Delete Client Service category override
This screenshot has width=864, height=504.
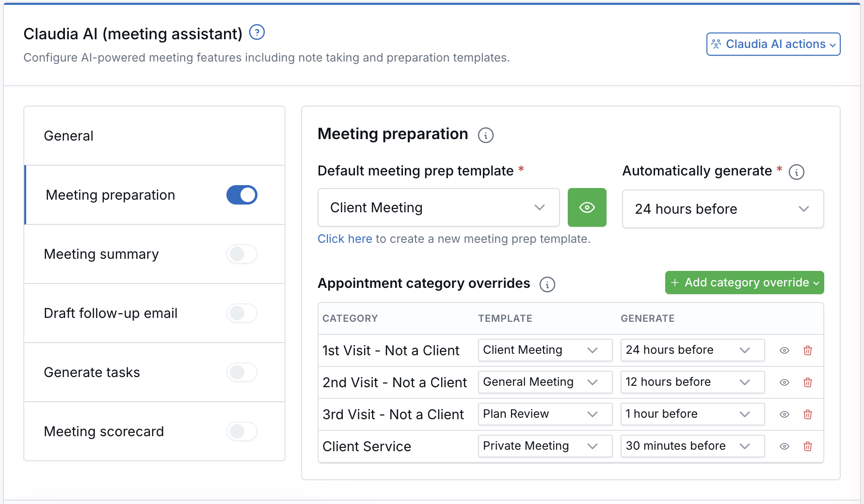coord(808,446)
